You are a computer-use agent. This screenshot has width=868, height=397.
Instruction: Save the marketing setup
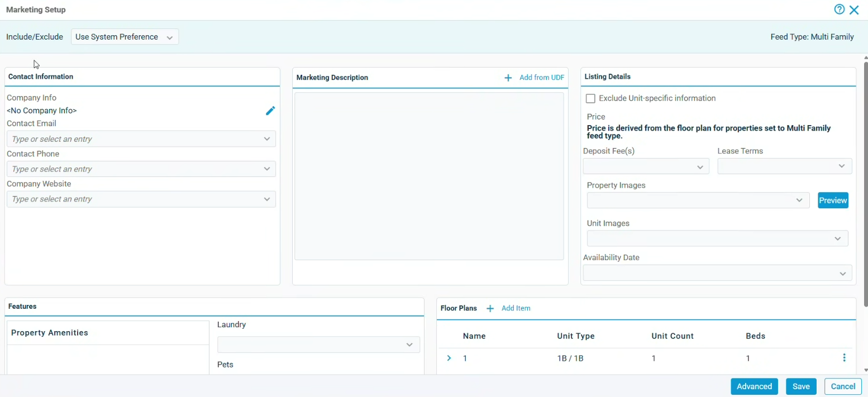pos(801,386)
